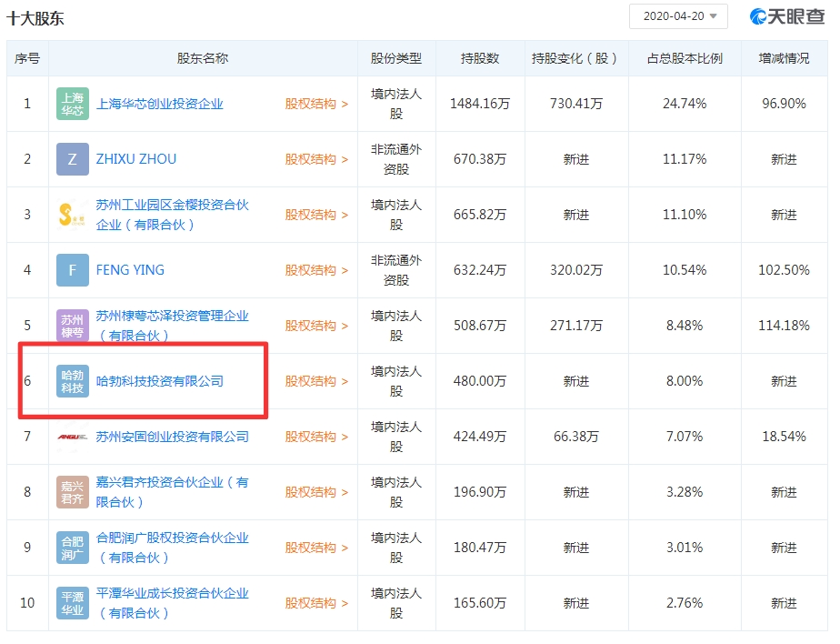Select the 1484.16万 holding value
This screenshot has height=644, width=840.
coord(480,104)
